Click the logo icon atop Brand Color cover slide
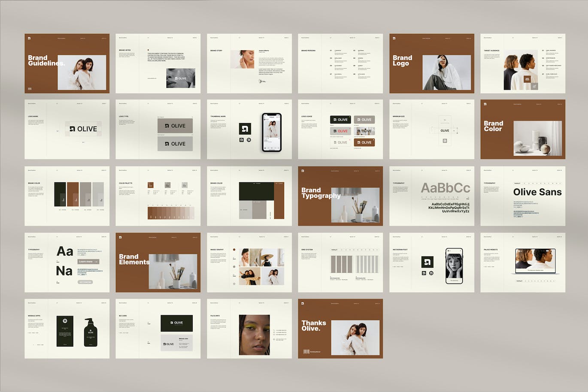This screenshot has width=588, height=392. pos(485,104)
